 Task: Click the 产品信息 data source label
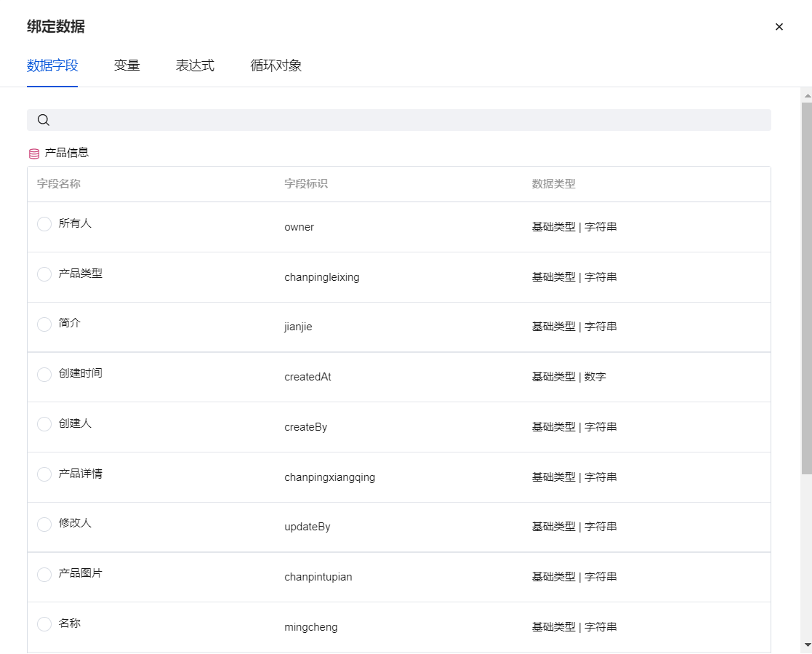pyautogui.click(x=67, y=152)
